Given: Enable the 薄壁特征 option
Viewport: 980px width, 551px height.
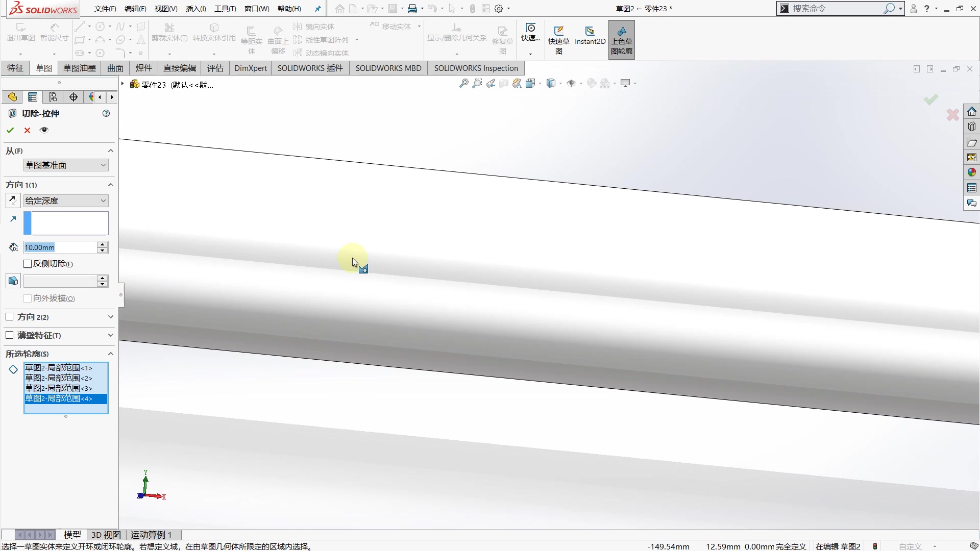Looking at the screenshot, I should pyautogui.click(x=10, y=335).
